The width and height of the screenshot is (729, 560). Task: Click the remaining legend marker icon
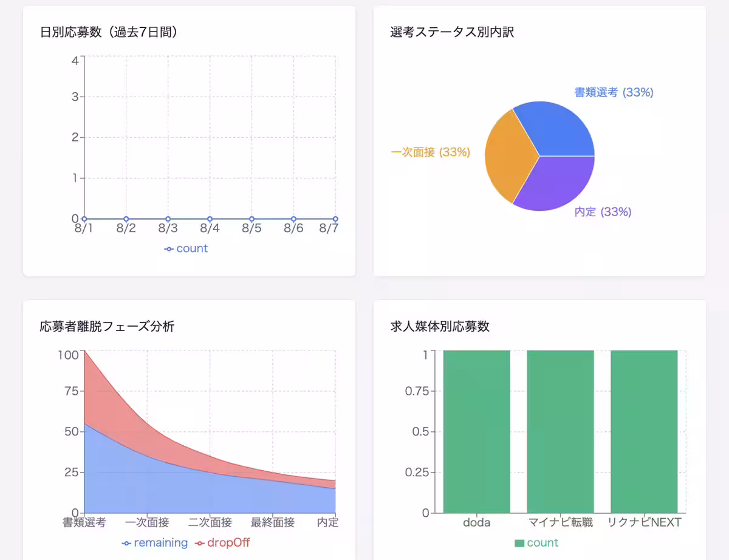[x=128, y=542]
